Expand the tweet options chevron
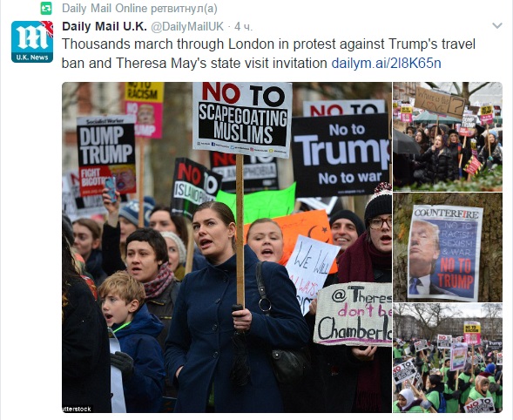The image size is (513, 420). click(497, 25)
